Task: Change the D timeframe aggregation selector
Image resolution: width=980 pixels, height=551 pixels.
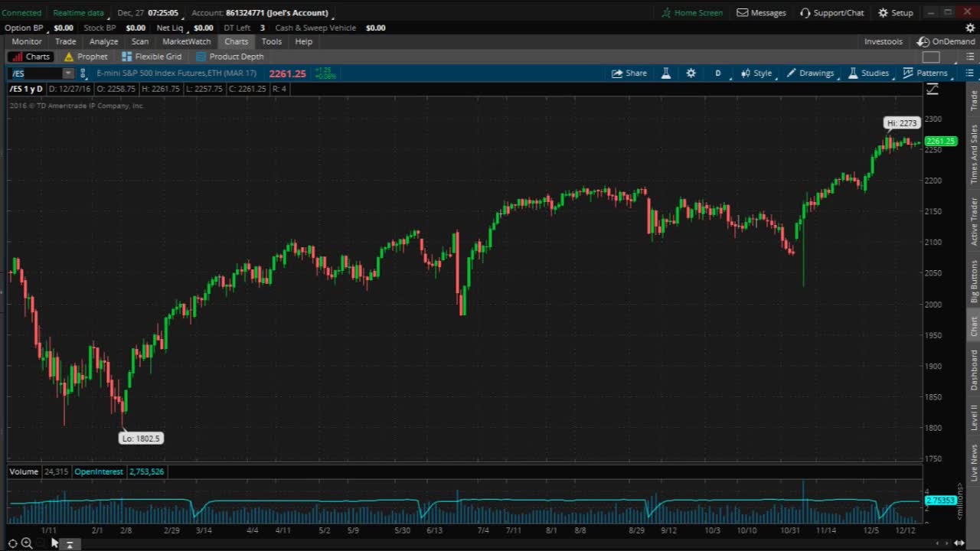Action: (718, 73)
